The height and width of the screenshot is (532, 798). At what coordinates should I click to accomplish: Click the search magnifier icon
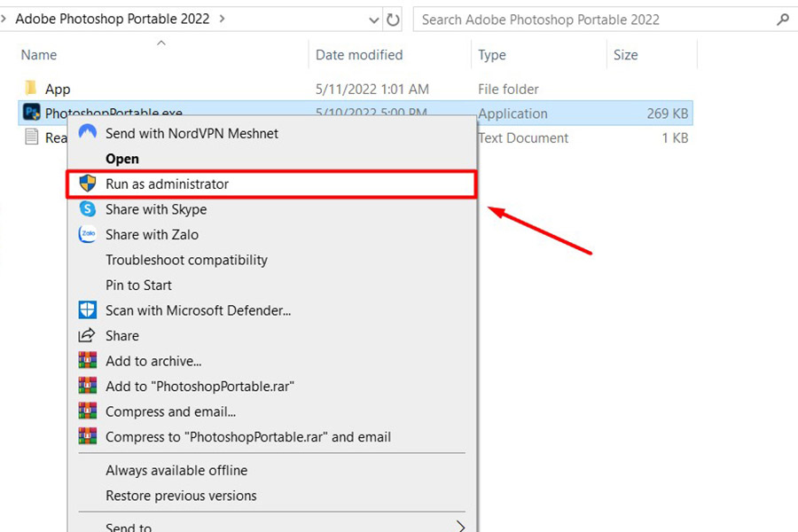[783, 20]
